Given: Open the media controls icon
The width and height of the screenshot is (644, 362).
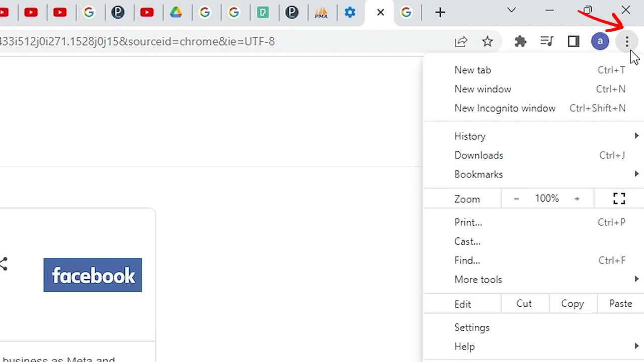Looking at the screenshot, I should (547, 42).
